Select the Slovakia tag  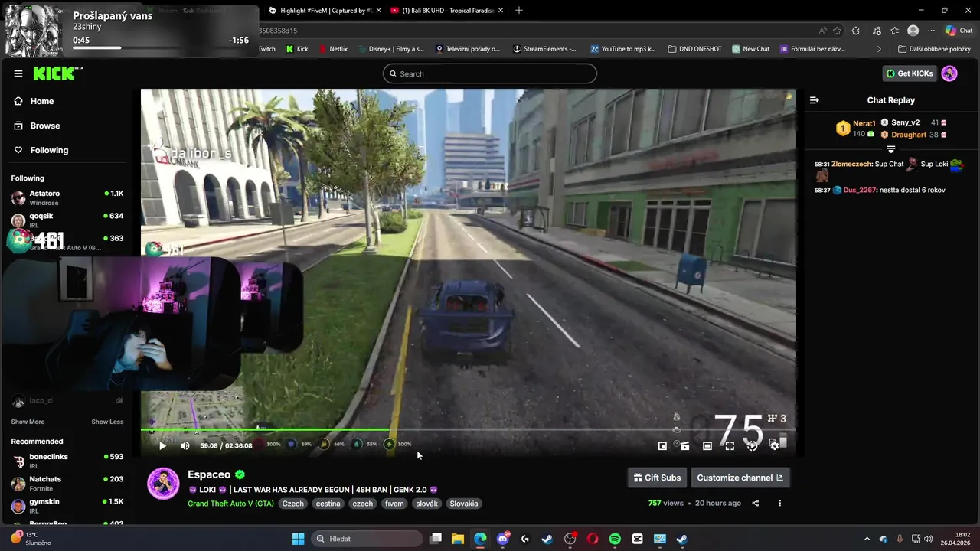[464, 504]
